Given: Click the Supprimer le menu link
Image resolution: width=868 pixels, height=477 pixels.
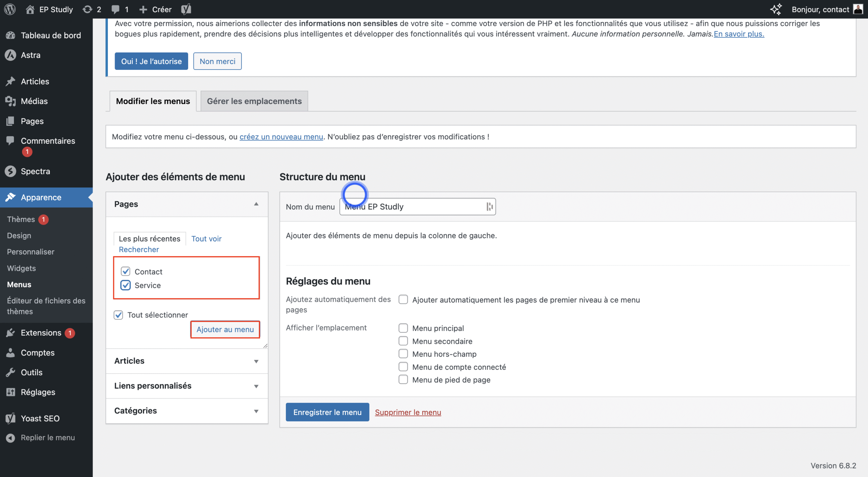Looking at the screenshot, I should [408, 412].
